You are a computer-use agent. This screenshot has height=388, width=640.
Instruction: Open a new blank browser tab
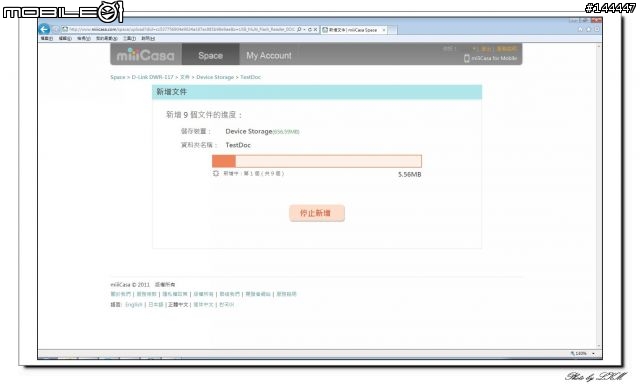click(392, 30)
